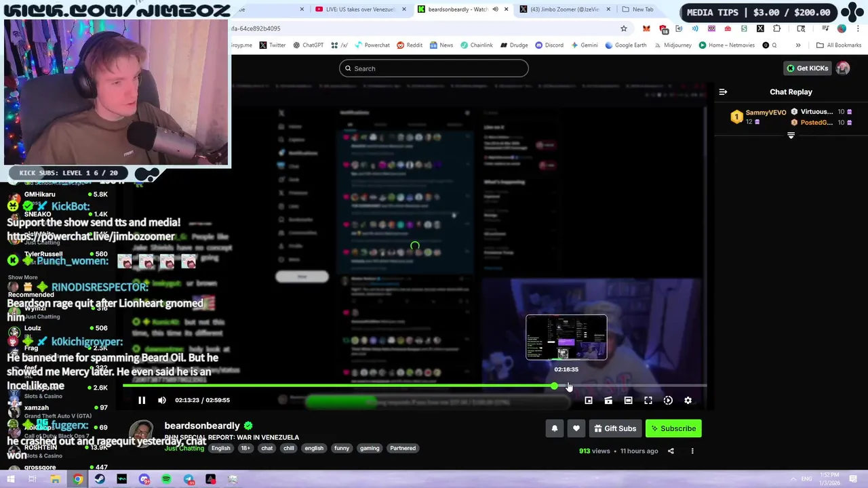Viewport: 868px width, 488px height.
Task: Open the Gemini bookmark
Action: pos(585,45)
